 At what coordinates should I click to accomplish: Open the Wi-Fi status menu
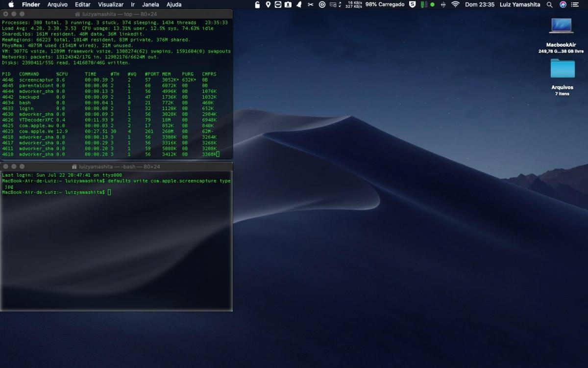(456, 4)
